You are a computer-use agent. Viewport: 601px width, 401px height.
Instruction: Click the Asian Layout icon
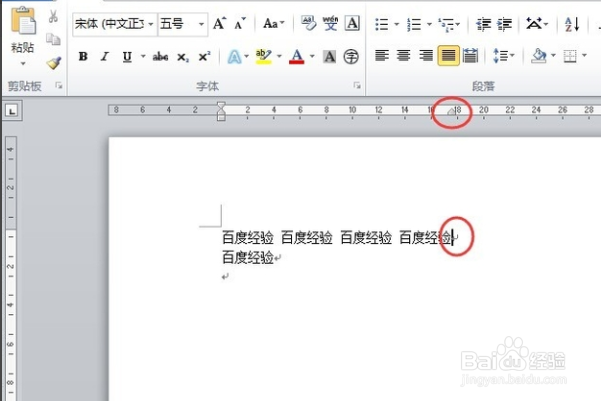click(534, 23)
